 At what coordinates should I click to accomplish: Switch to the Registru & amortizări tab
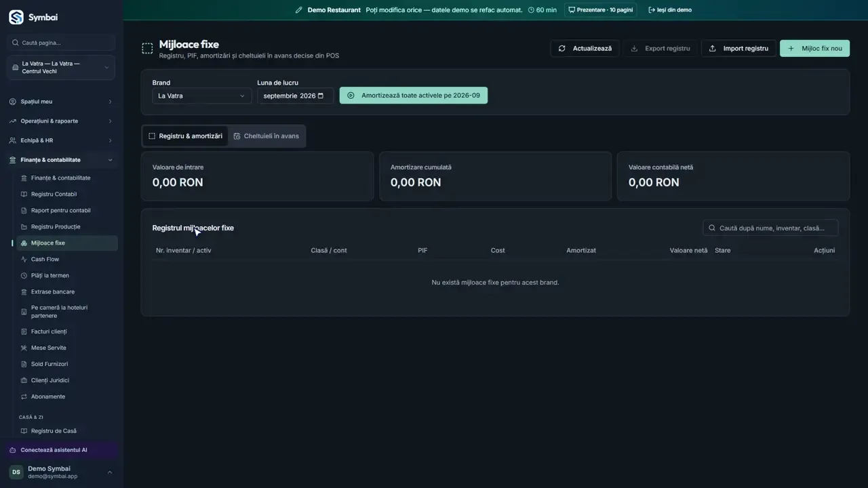tap(185, 136)
